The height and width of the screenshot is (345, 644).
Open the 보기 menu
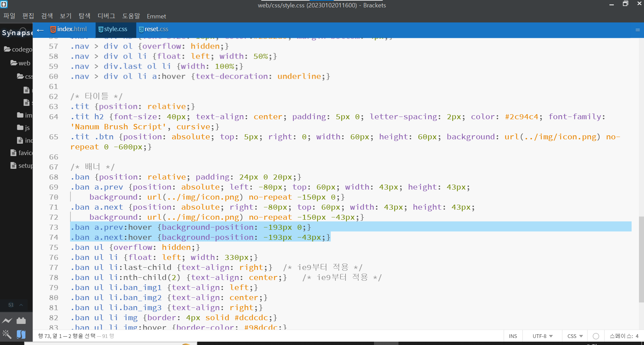(66, 16)
